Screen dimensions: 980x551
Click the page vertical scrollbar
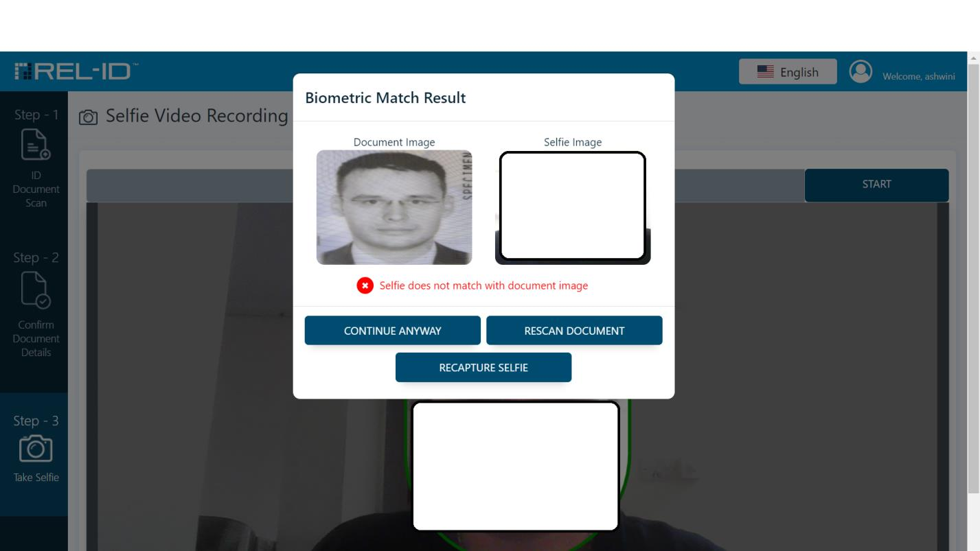coord(974,274)
